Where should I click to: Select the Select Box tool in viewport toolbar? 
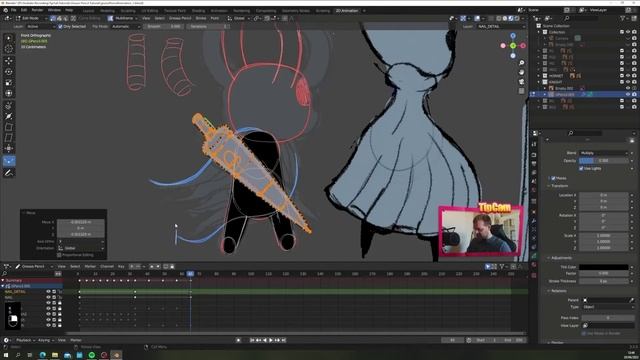9,38
